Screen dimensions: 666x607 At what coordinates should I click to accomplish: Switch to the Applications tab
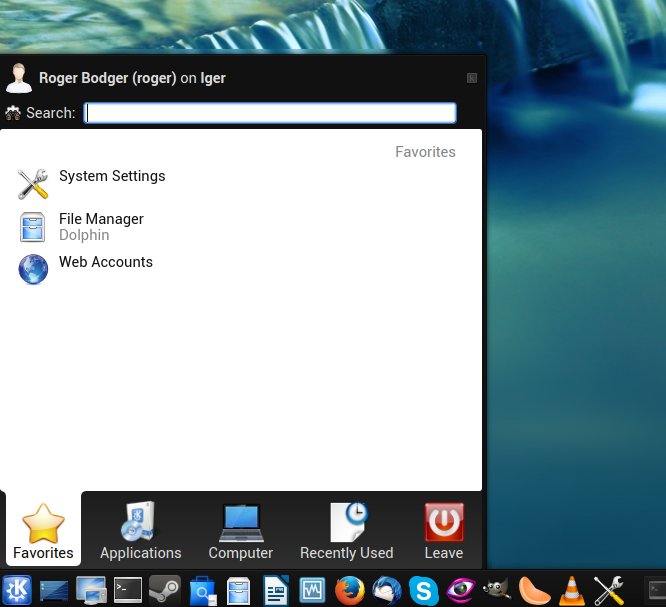point(141,531)
